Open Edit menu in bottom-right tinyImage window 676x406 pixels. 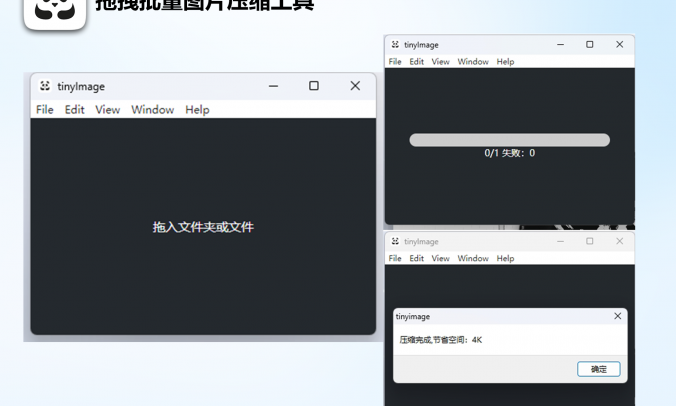416,258
